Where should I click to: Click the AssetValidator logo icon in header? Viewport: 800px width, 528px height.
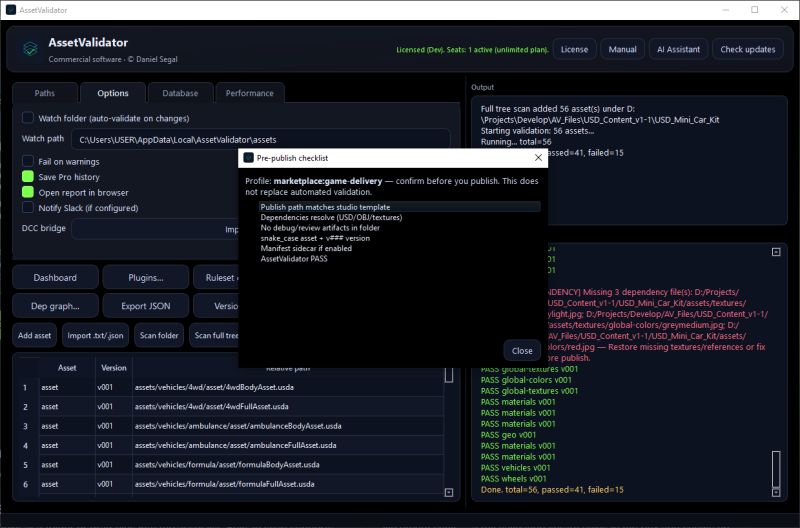(x=30, y=49)
